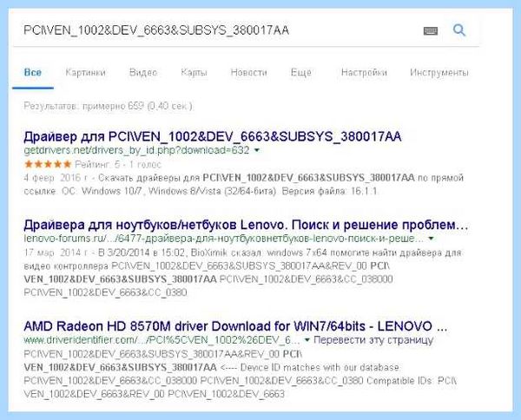
Task: Click snippet text 'Версия файла: 16.1.1'
Action: pyautogui.click(x=330, y=192)
